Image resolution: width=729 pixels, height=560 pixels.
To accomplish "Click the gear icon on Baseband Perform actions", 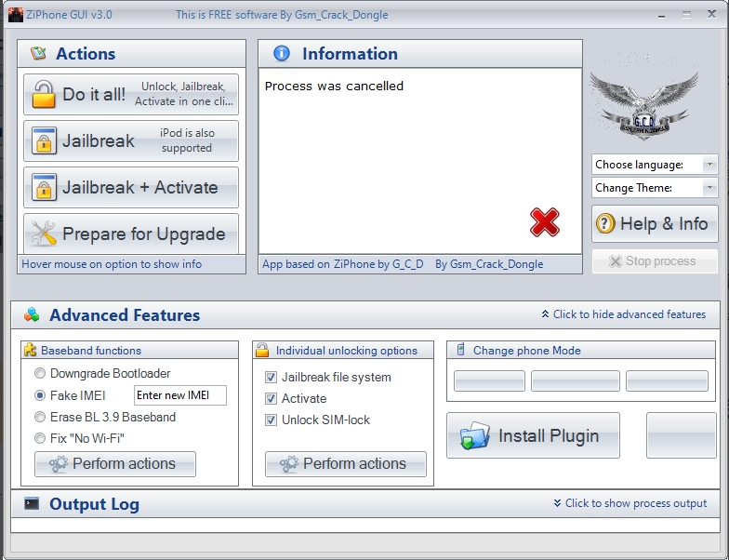I will click(59, 464).
